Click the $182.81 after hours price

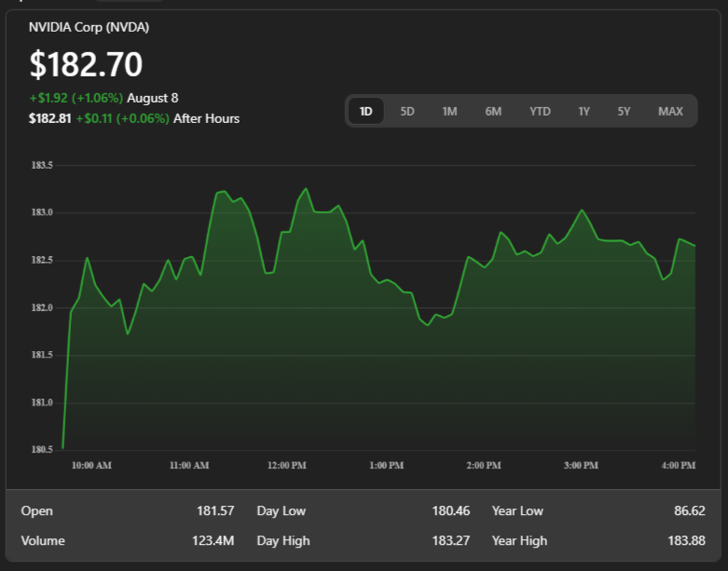(50, 118)
